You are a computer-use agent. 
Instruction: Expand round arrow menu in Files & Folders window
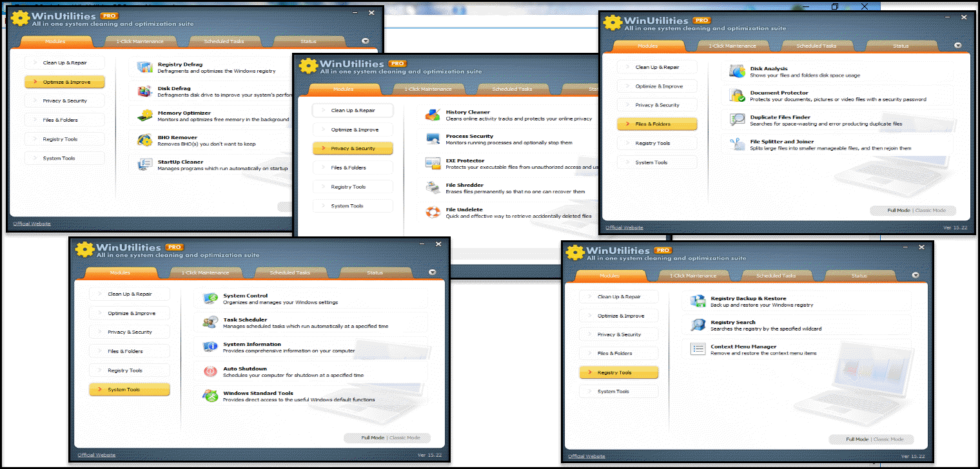pyautogui.click(x=958, y=46)
